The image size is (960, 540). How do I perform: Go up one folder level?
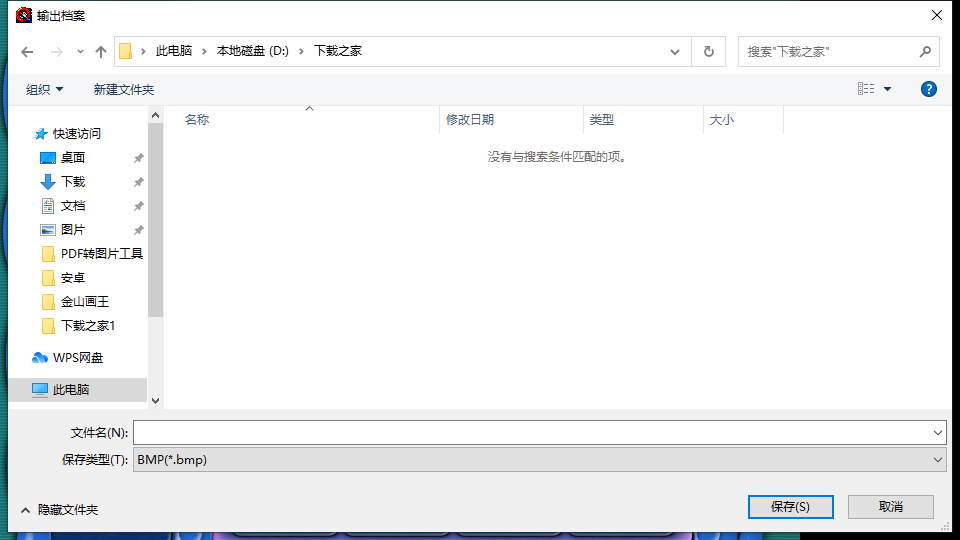[x=101, y=52]
